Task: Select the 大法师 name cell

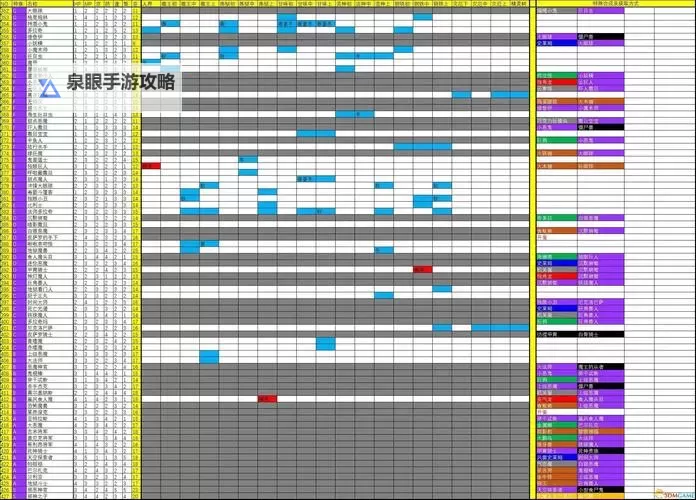Action: 50,360
